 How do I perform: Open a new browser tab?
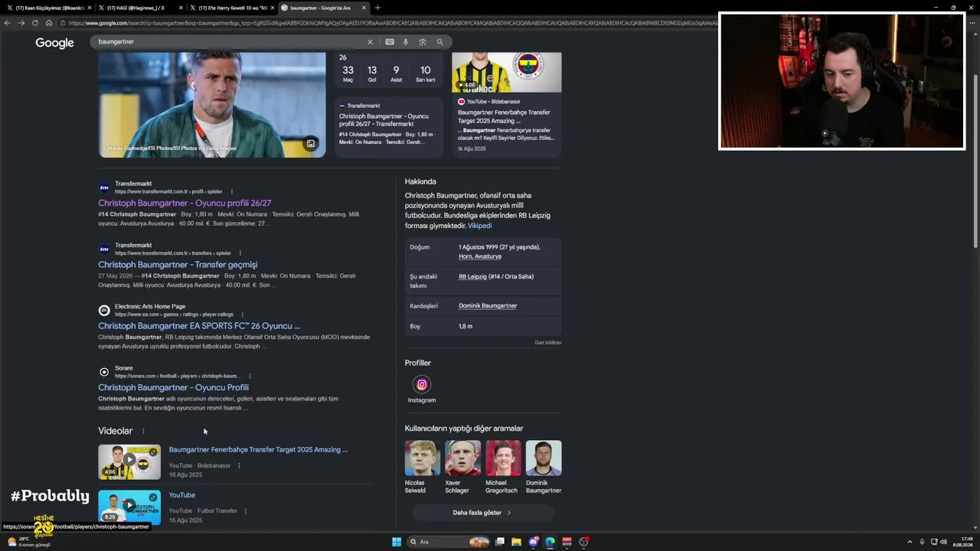pyautogui.click(x=377, y=8)
